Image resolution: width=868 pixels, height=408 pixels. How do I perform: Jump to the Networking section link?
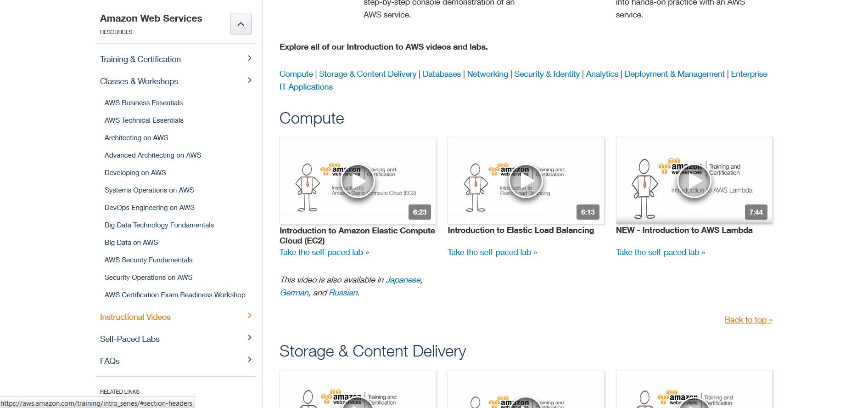coord(487,74)
